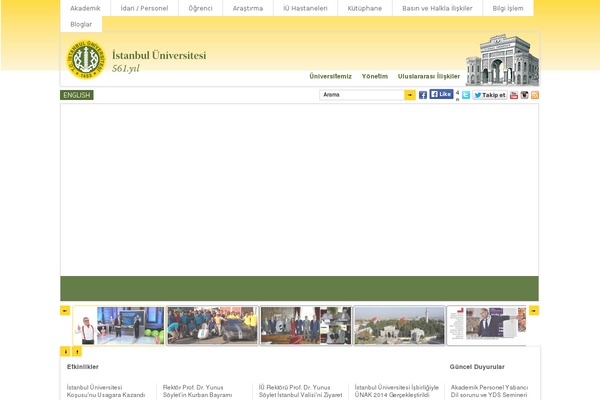
Task: Open Akademik Personel Yabancı Dil YDS Semineri announcement
Action: [x=489, y=391]
